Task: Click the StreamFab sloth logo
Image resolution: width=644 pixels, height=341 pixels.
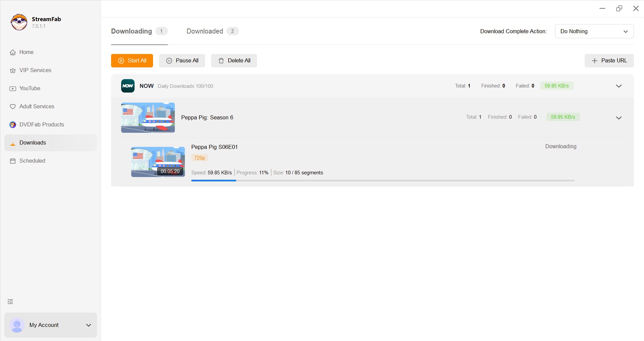Action: [x=19, y=22]
